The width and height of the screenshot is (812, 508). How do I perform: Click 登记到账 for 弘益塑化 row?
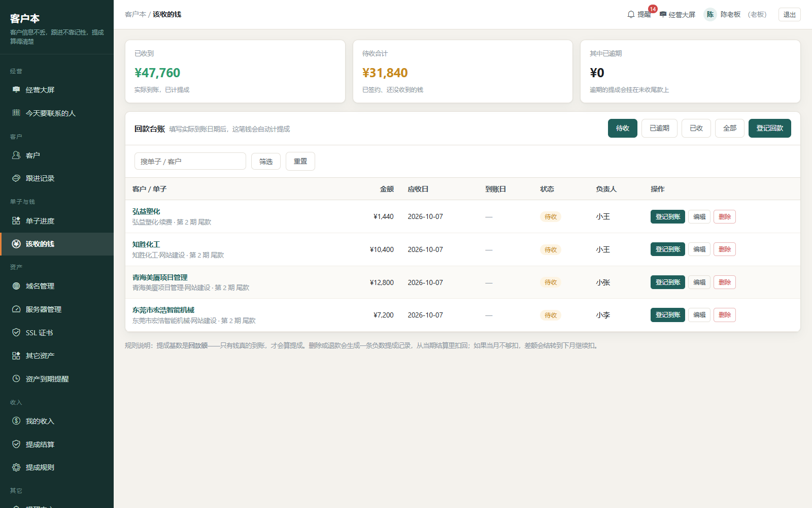668,216
